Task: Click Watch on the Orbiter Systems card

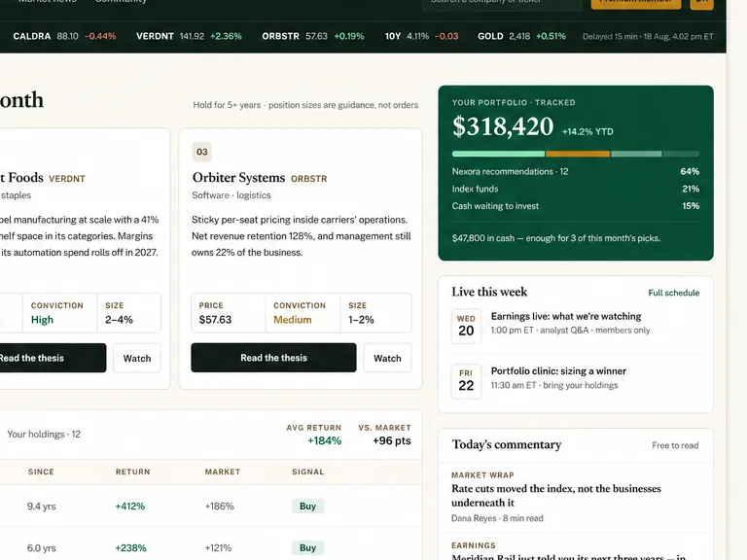Action: (387, 358)
